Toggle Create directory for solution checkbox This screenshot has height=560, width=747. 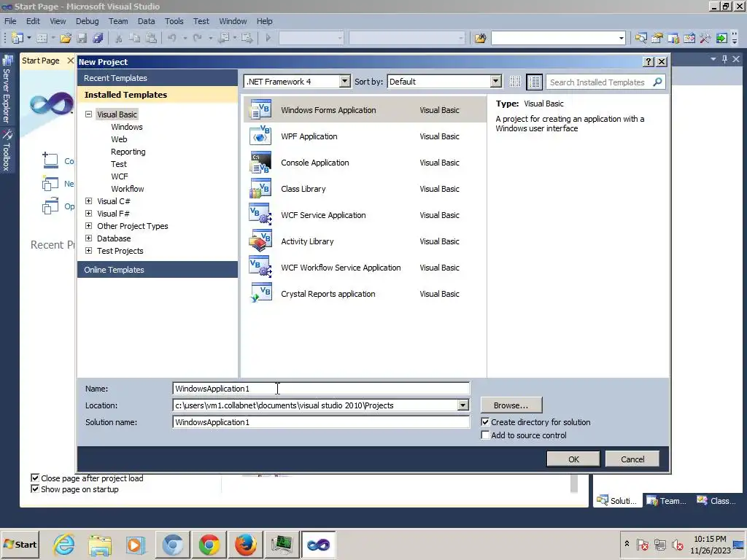coord(485,422)
